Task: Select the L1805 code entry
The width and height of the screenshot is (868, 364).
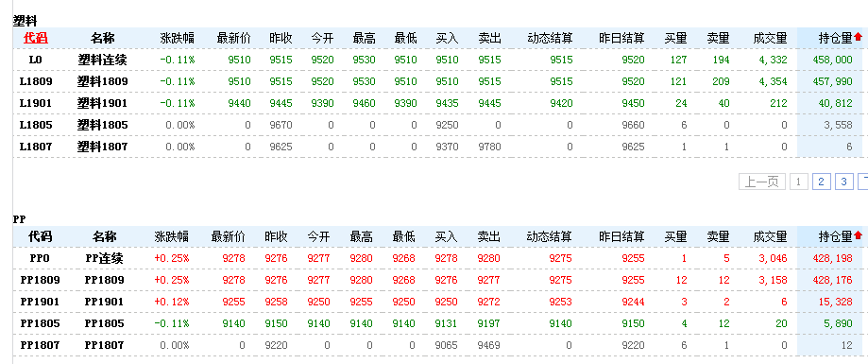Action: coord(36,125)
